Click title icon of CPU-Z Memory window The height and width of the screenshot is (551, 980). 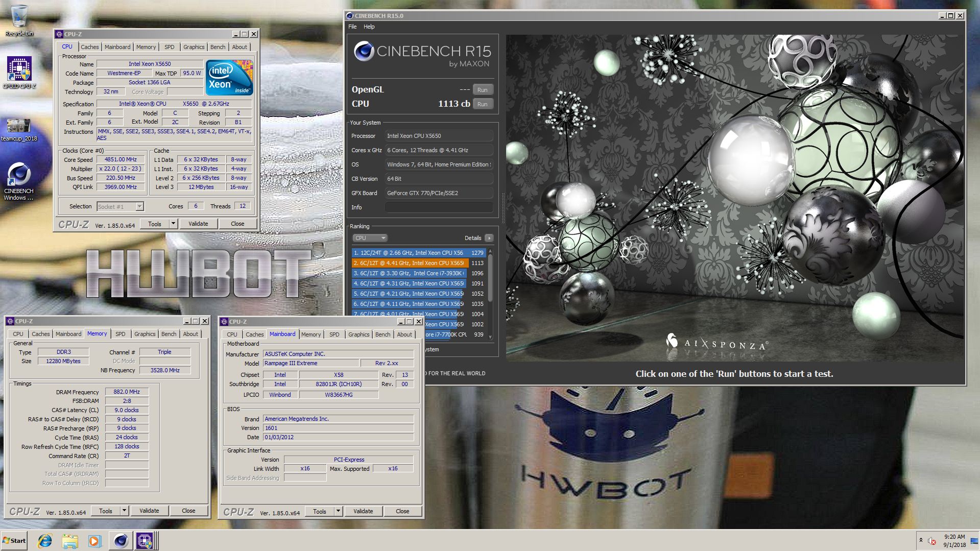point(10,321)
